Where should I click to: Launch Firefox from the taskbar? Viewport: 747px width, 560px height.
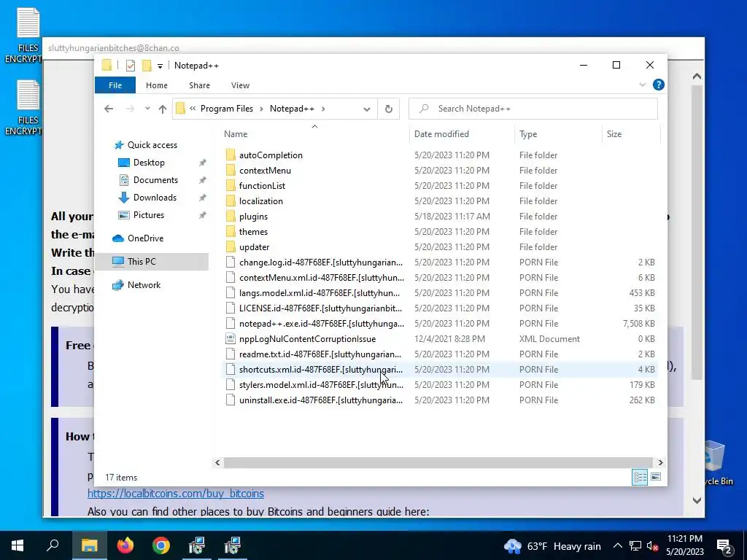pyautogui.click(x=125, y=545)
